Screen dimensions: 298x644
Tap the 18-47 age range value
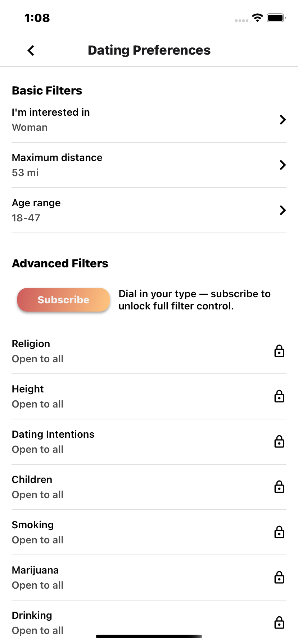[26, 218]
